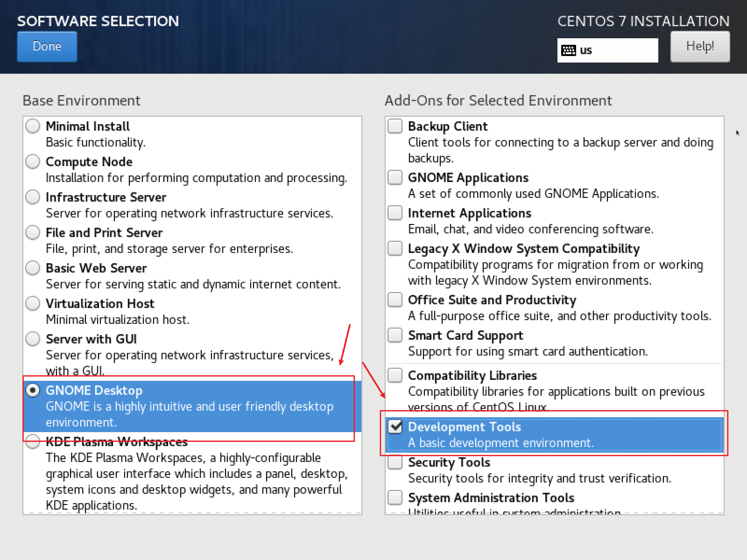Open the Help! button
Image resolution: width=747 pixels, height=560 pixels.
coord(700,46)
